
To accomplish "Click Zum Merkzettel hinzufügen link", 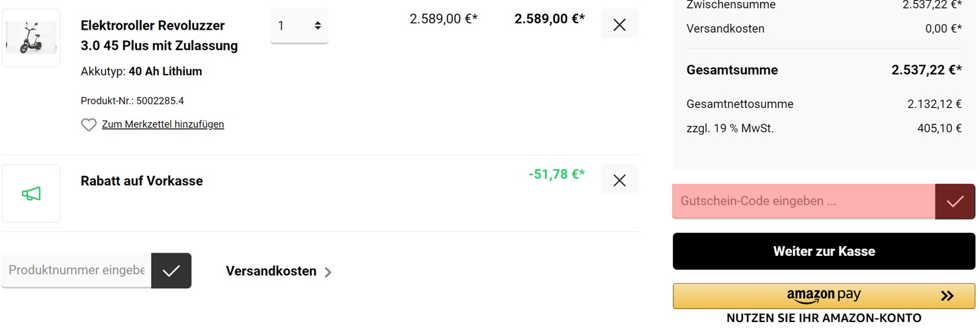I will [163, 124].
